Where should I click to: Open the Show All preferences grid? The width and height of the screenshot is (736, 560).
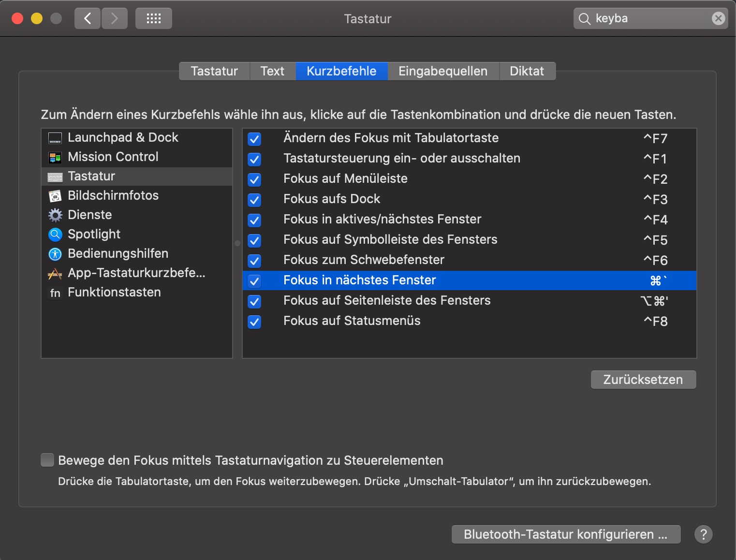tap(153, 18)
